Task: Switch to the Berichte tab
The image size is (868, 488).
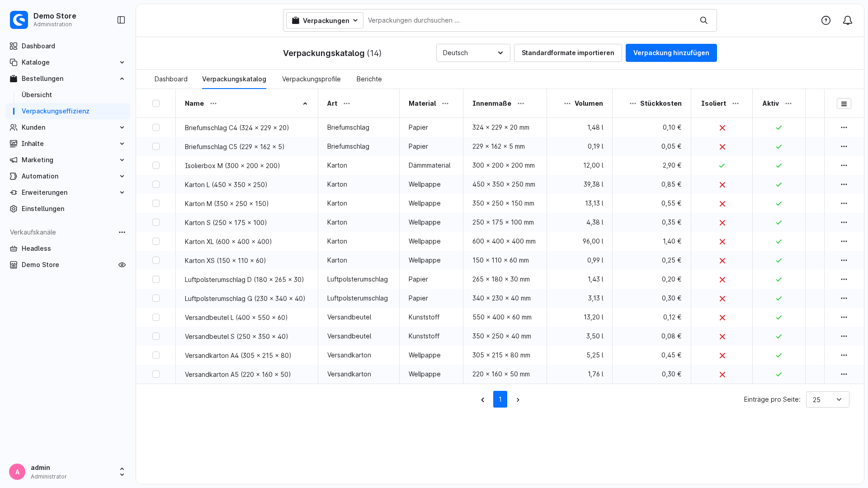Action: point(369,79)
